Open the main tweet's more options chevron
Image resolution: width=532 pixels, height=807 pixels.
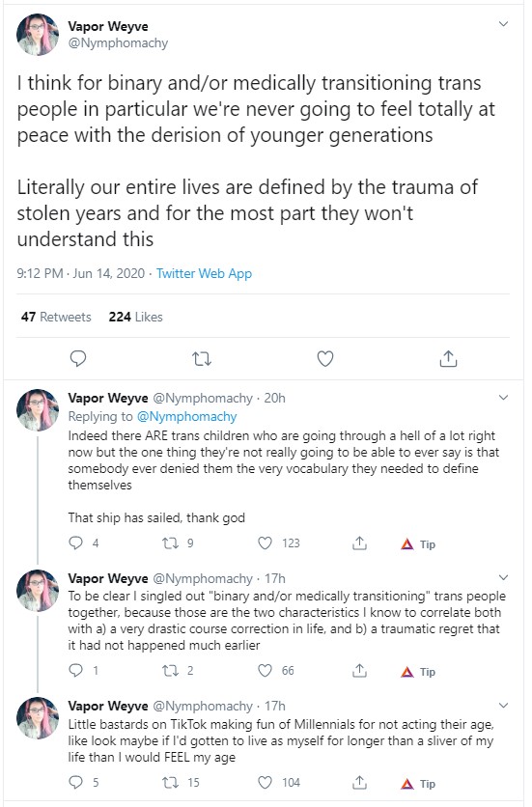coord(504,24)
